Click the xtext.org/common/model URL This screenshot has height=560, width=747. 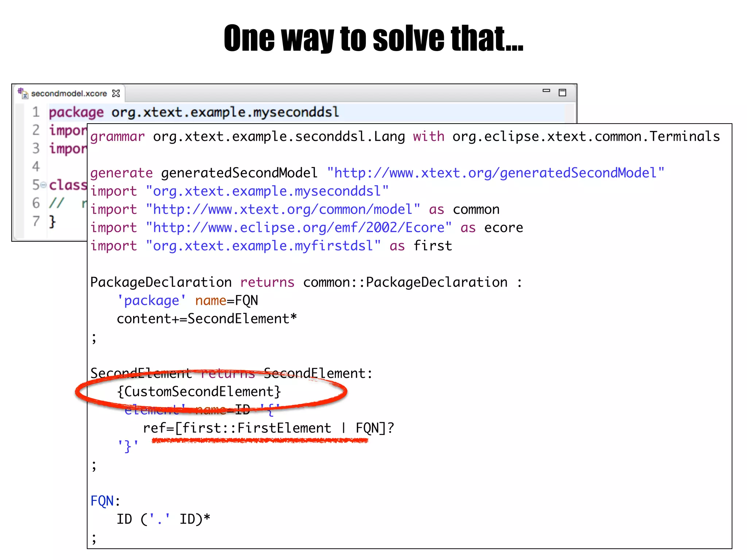coord(283,209)
